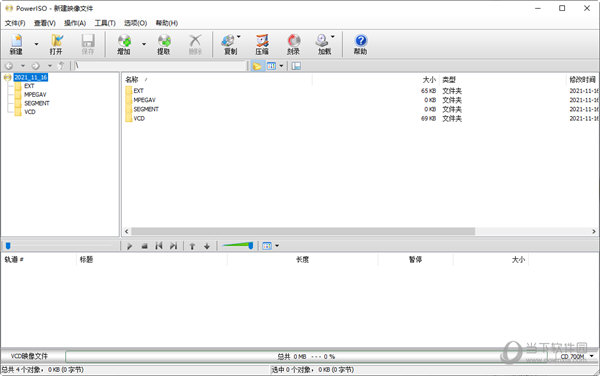This screenshot has height=376, width=600.
Task: Click the path address input field
Action: (160, 66)
